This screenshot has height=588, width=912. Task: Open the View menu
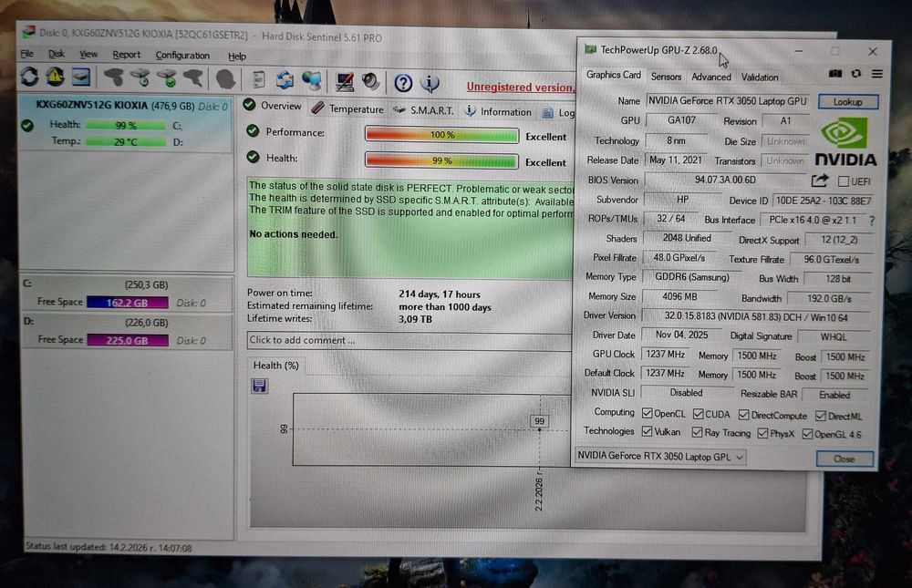(x=88, y=54)
